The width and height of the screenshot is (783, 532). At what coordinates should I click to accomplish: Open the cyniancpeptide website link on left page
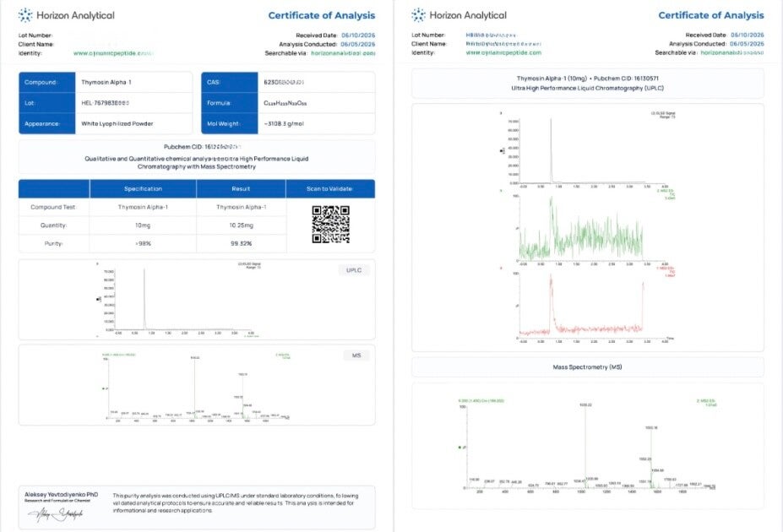[x=113, y=53]
